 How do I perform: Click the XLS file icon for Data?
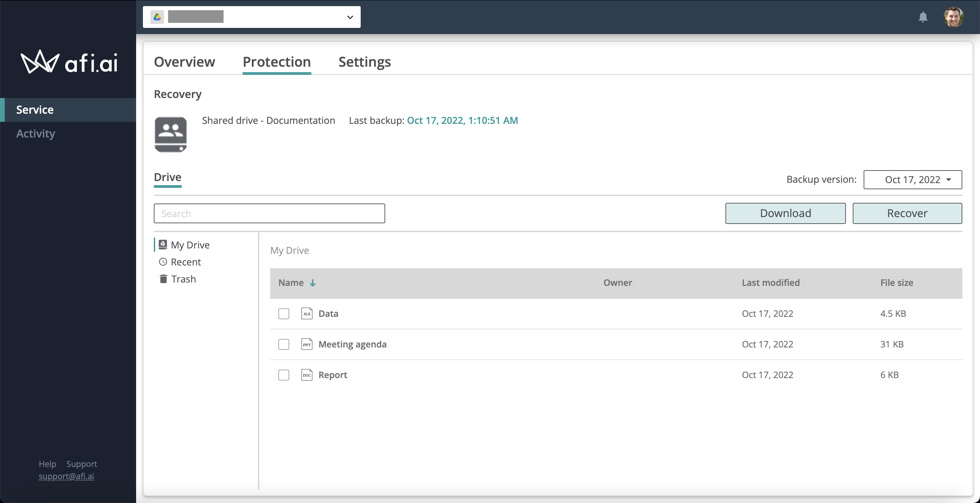tap(307, 313)
